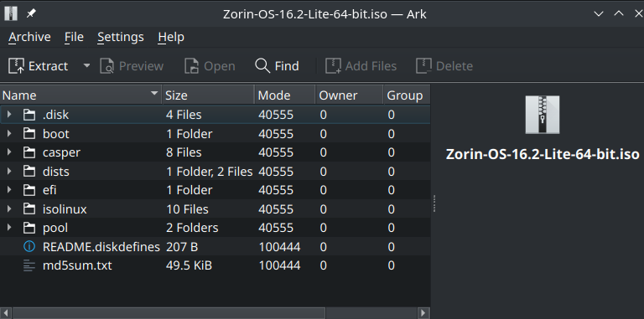Viewport: 644px width, 319px height.
Task: Expand the boot folder arrow
Action: coord(9,134)
